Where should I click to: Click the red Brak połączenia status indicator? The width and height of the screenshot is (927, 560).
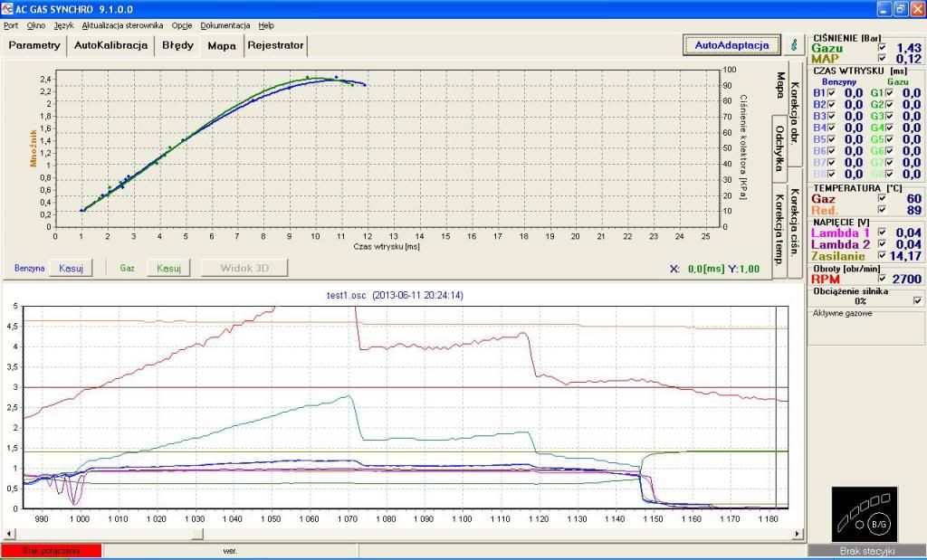[52, 550]
